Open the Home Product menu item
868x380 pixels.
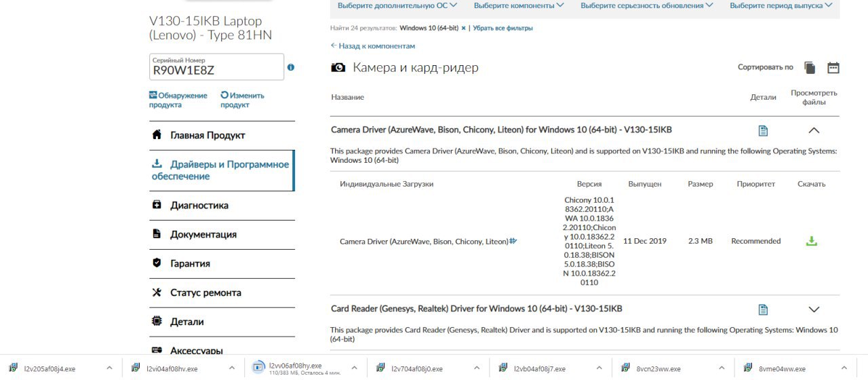(222, 135)
